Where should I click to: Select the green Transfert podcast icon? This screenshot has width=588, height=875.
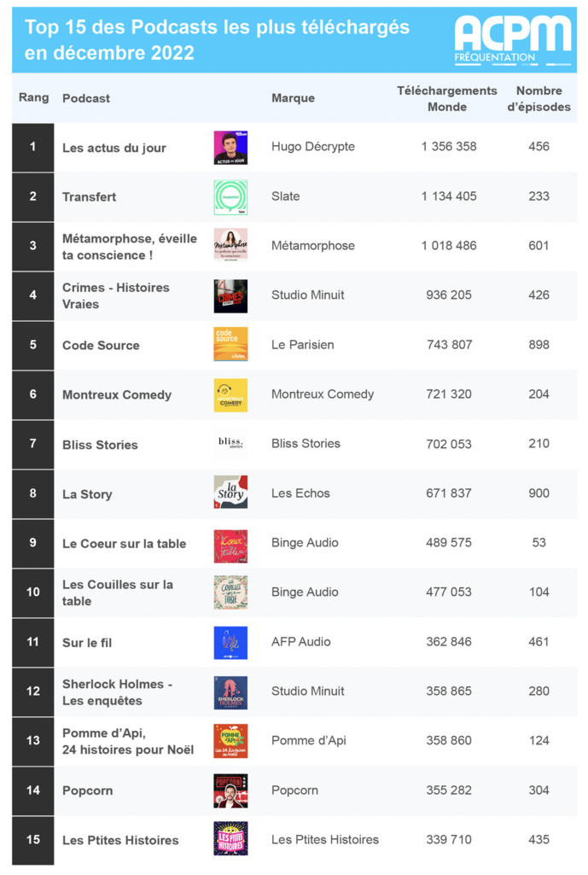[x=230, y=196]
